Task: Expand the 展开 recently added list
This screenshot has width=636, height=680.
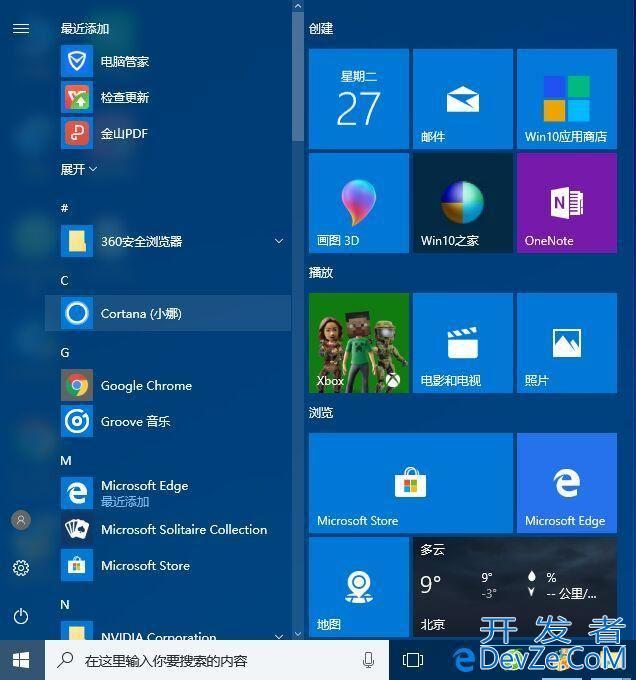Action: coord(78,169)
